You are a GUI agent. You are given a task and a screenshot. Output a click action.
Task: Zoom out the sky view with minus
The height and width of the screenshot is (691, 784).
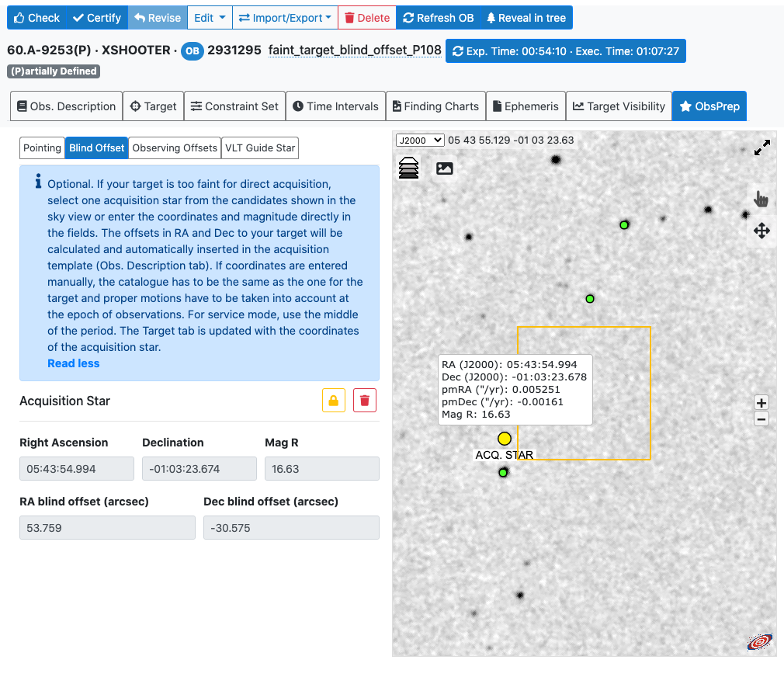[x=761, y=419]
